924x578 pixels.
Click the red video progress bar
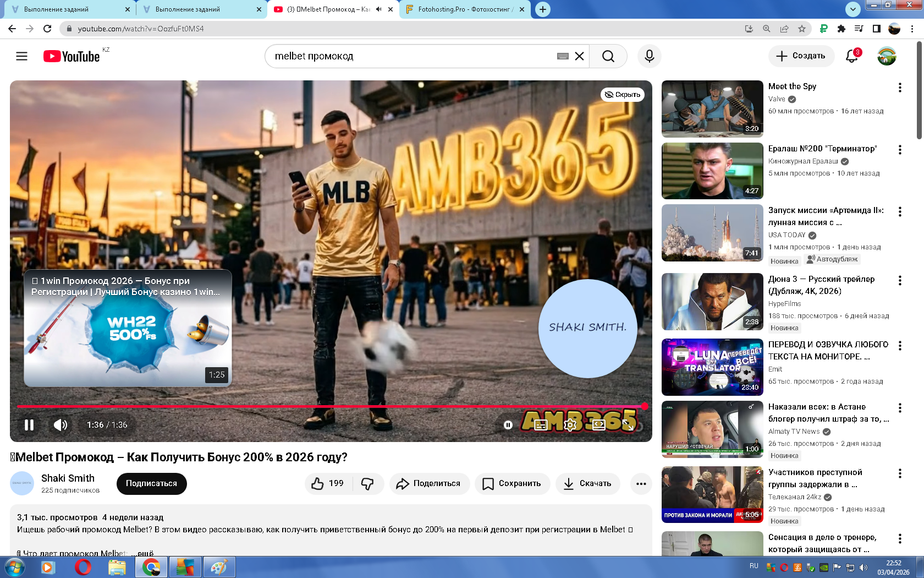tap(330, 406)
